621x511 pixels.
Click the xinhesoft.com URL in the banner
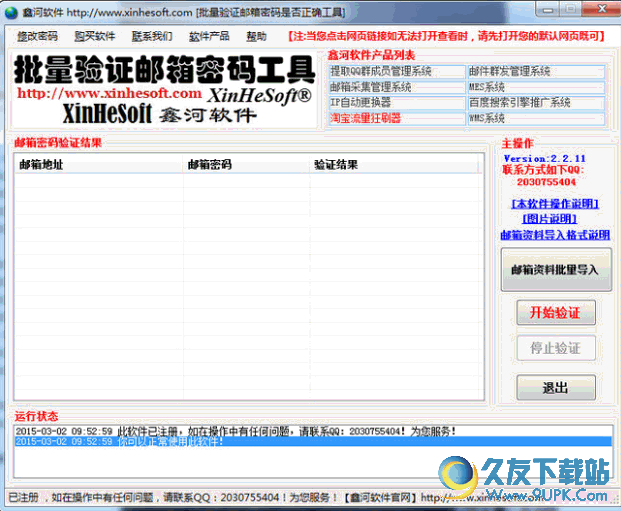click(x=109, y=93)
